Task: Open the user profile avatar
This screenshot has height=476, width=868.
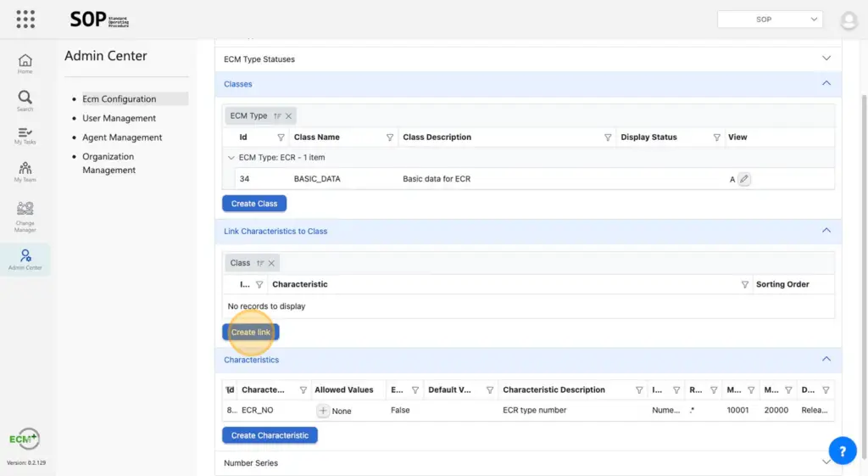Action: pyautogui.click(x=848, y=20)
